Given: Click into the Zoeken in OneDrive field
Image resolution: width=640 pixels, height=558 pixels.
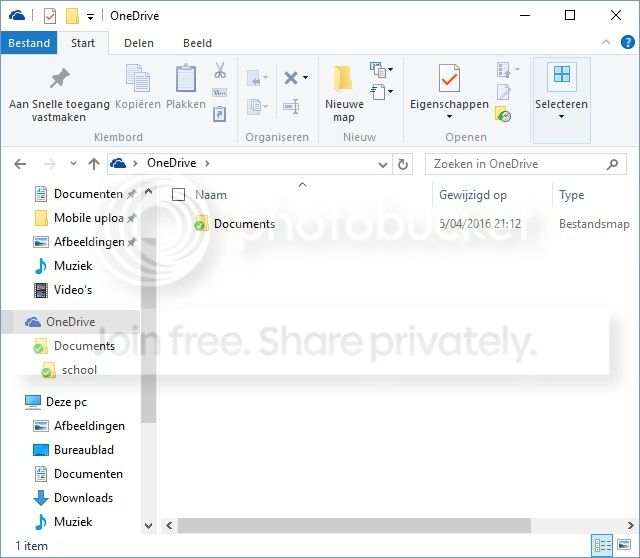Looking at the screenshot, I should tap(526, 164).
